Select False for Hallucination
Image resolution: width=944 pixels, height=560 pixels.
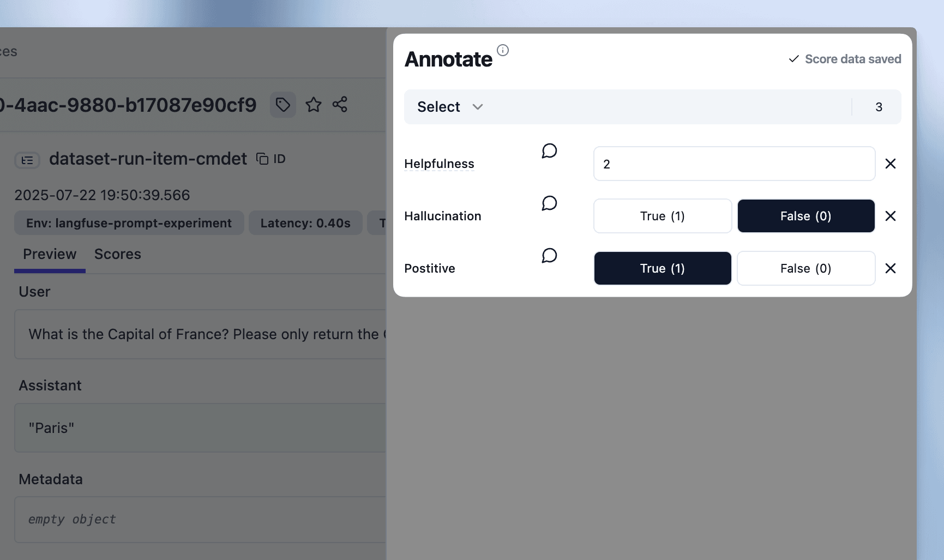click(x=805, y=216)
